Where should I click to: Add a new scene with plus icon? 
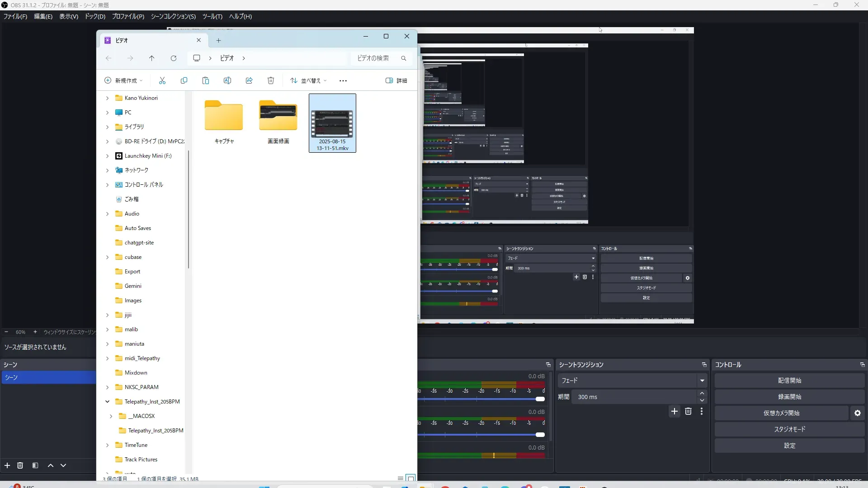click(7, 465)
